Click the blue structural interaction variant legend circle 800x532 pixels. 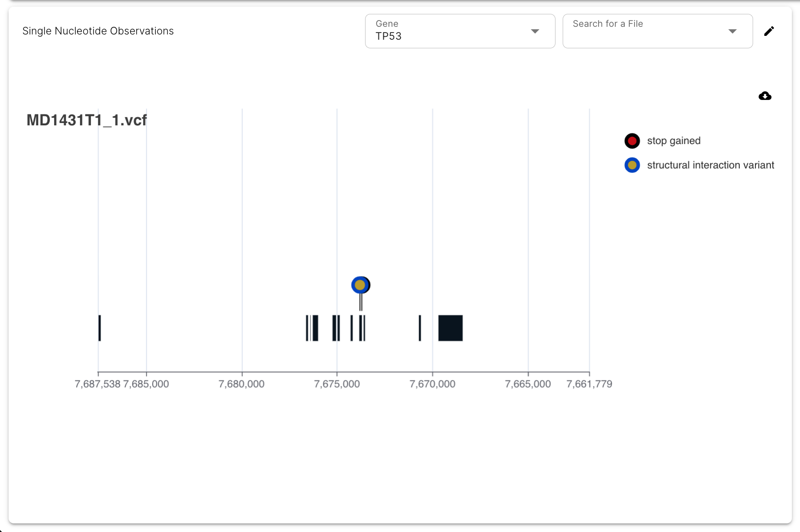[632, 165]
